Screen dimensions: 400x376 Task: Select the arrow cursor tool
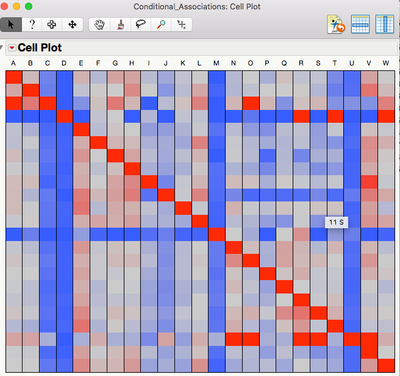pyautogui.click(x=11, y=25)
